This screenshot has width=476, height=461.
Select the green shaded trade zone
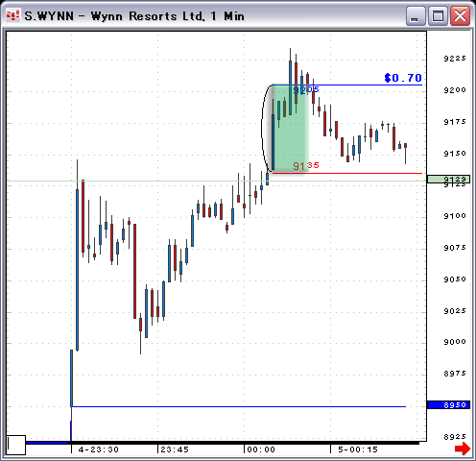[x=290, y=129]
